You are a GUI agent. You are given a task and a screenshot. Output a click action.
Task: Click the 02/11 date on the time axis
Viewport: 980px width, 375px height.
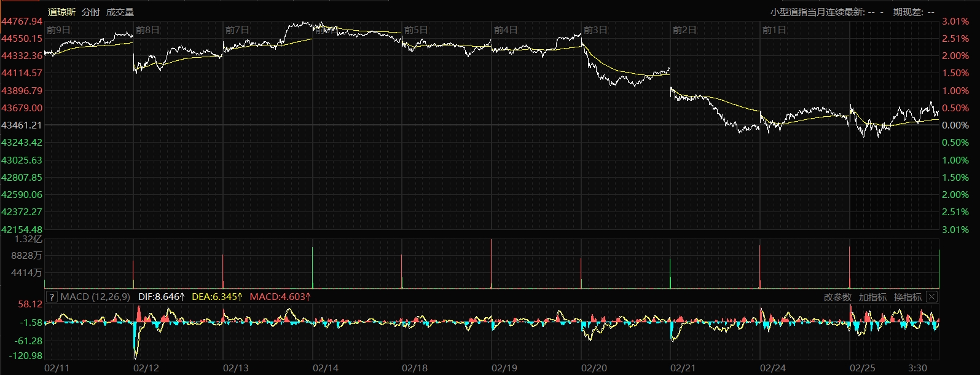point(57,368)
